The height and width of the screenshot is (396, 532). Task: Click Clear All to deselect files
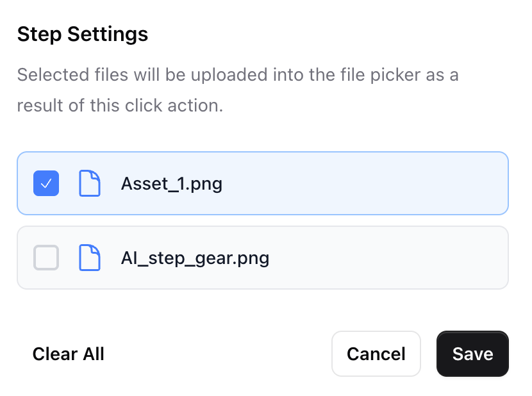point(68,354)
